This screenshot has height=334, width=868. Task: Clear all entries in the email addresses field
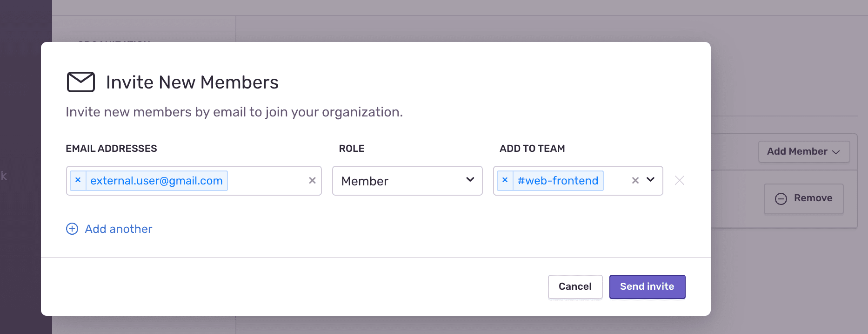pyautogui.click(x=312, y=180)
